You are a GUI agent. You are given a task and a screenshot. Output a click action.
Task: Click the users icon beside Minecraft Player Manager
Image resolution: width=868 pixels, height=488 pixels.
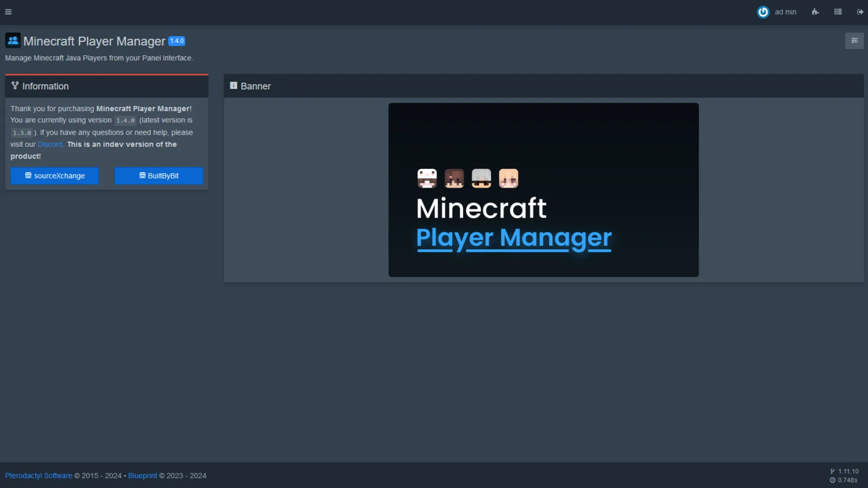click(x=13, y=40)
